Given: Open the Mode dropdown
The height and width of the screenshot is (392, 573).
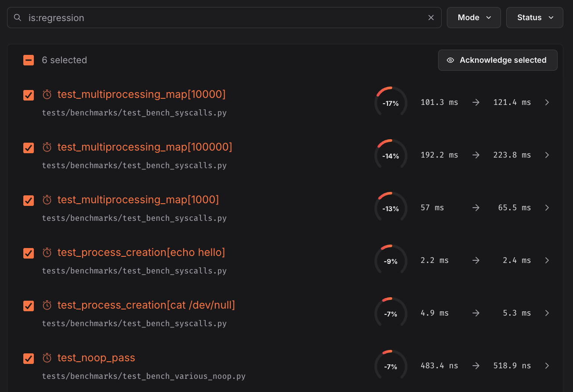Looking at the screenshot, I should (474, 17).
